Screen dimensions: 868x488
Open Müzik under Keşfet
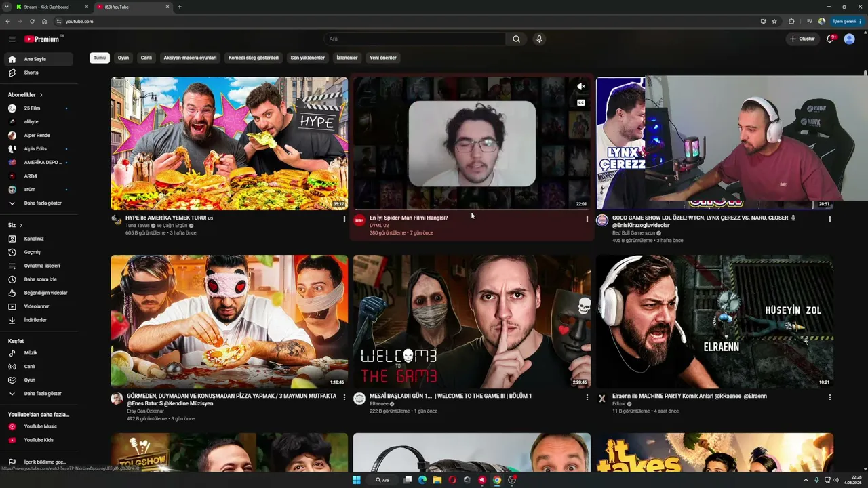click(39, 353)
